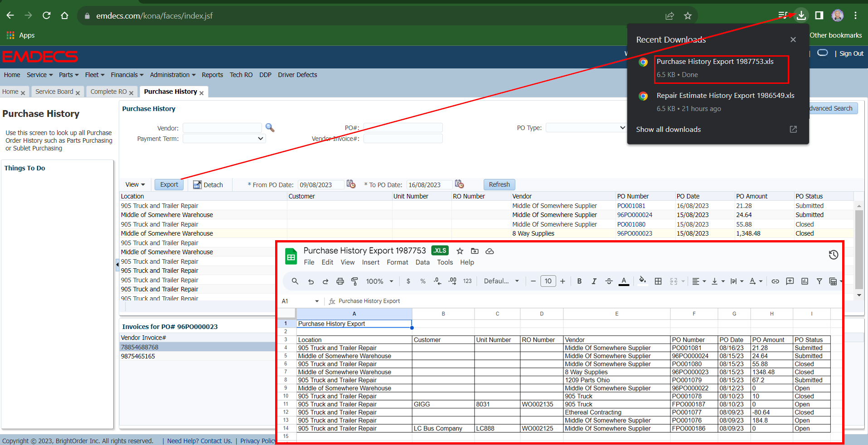Insert link using the chain icon
This screenshot has width=868, height=445.
tap(776, 281)
